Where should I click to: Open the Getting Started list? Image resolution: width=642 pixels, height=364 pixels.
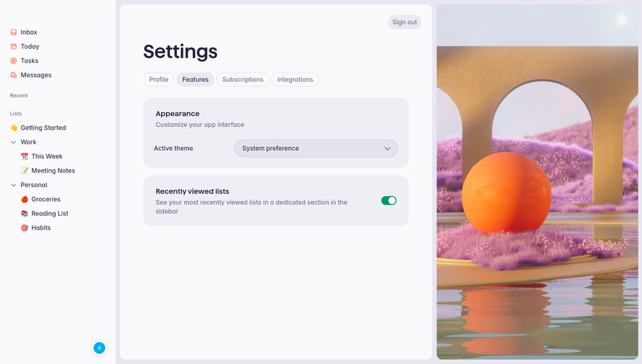pos(43,128)
